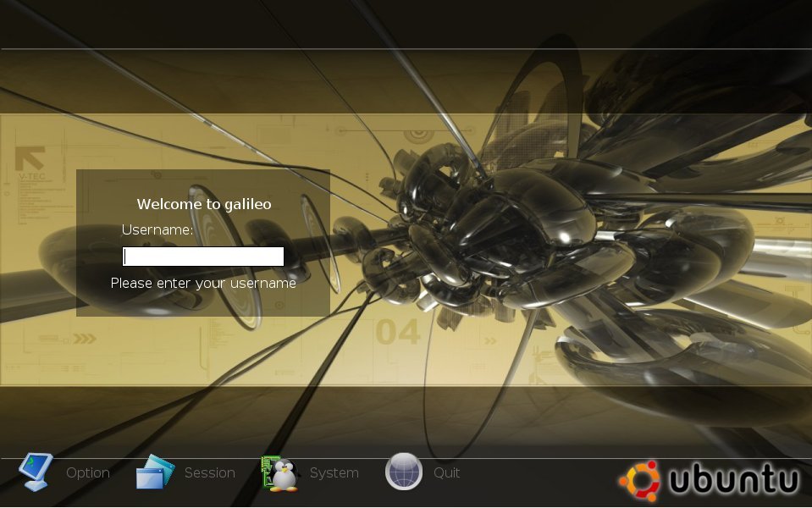Screen dimensions: 812x508
Task: Click the Welcome to galileo heading
Action: (x=204, y=204)
